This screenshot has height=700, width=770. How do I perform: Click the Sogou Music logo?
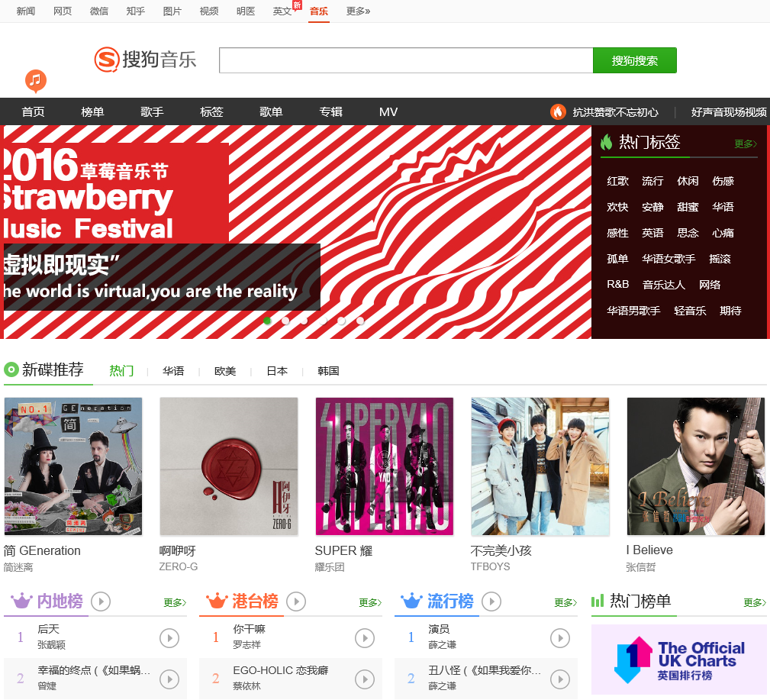pyautogui.click(x=145, y=60)
